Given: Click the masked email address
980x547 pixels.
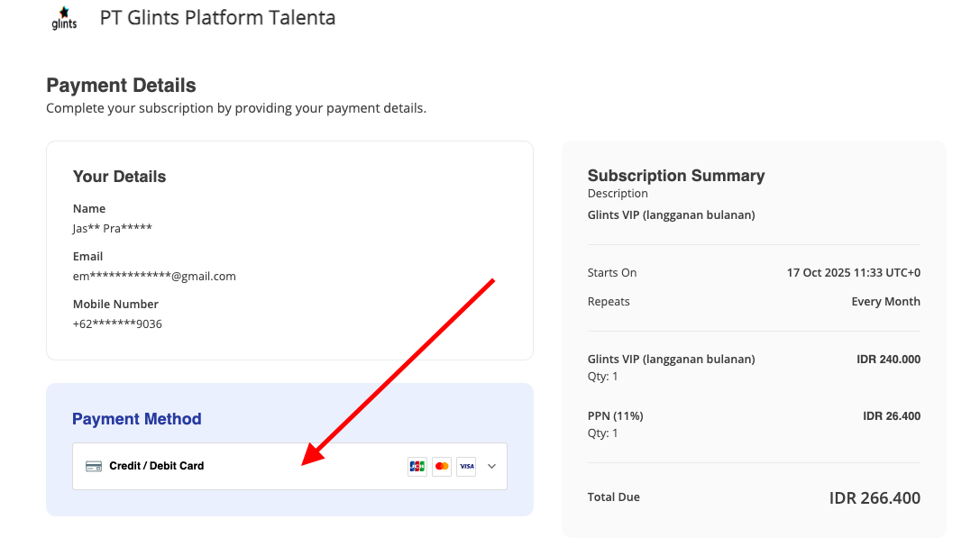Looking at the screenshot, I should (x=154, y=276).
